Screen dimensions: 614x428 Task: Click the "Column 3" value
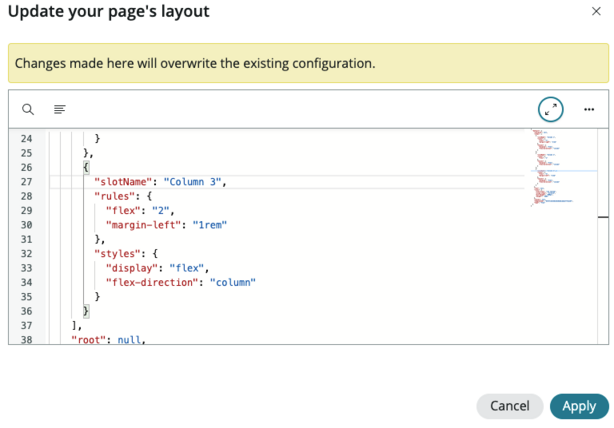[192, 182]
